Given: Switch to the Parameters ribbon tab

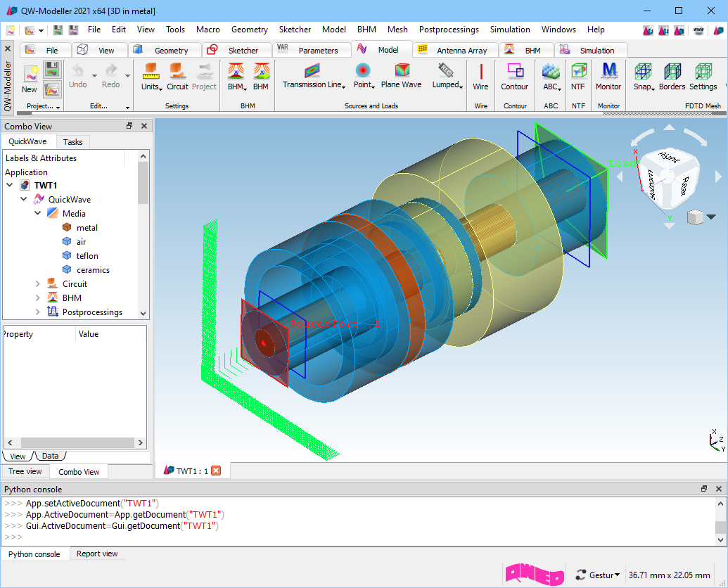Looking at the screenshot, I should [x=312, y=50].
